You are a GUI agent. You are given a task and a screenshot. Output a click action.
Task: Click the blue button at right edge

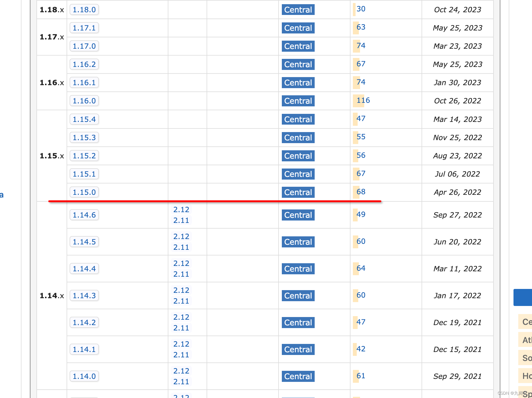(523, 297)
